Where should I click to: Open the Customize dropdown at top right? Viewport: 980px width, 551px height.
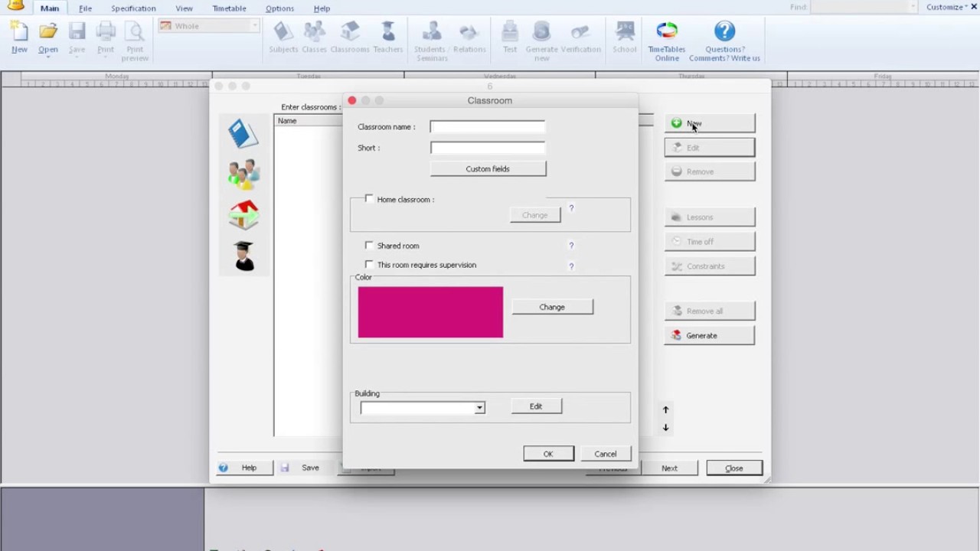pyautogui.click(x=946, y=7)
